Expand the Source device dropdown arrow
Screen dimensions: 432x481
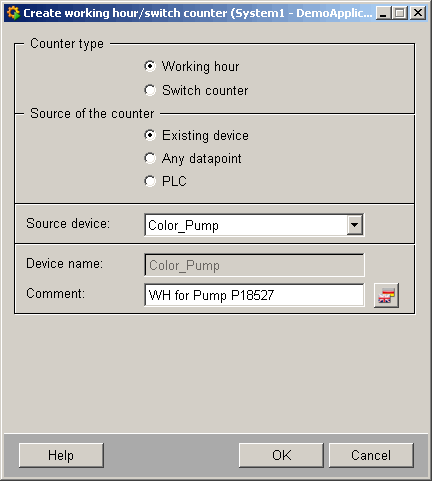(355, 225)
